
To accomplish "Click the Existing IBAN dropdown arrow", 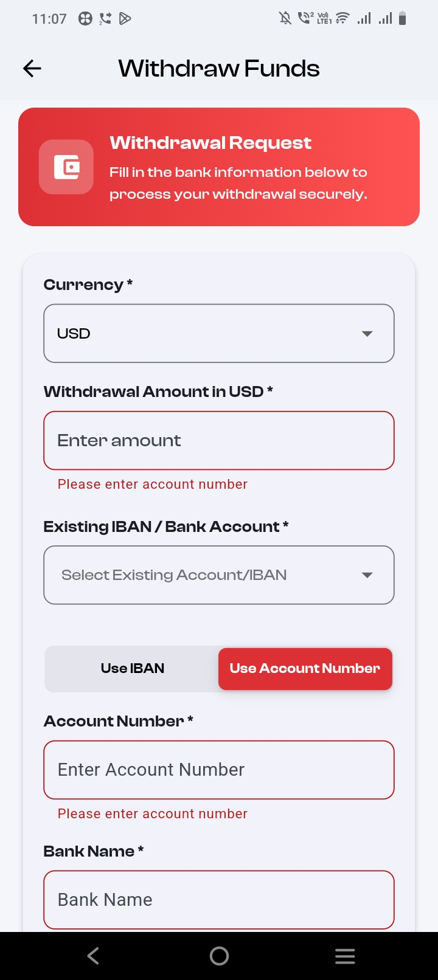I will [x=367, y=575].
